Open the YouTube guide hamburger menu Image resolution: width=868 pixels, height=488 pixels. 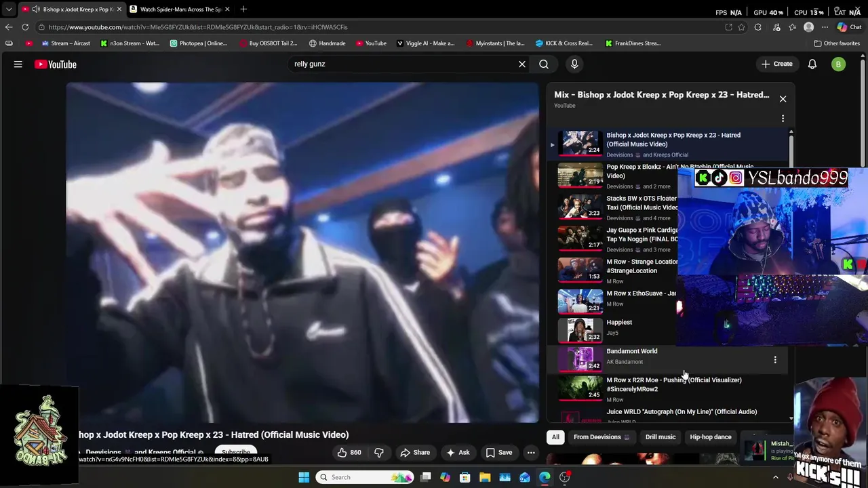coord(18,64)
